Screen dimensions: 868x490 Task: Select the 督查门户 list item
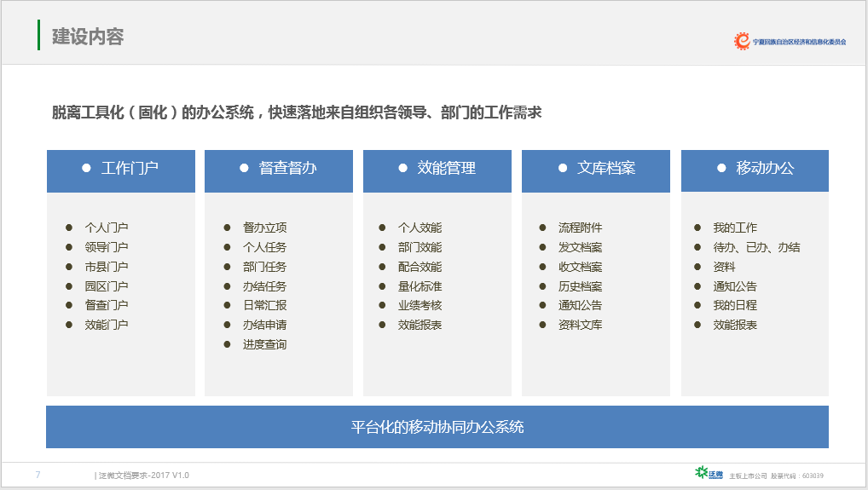coord(107,305)
